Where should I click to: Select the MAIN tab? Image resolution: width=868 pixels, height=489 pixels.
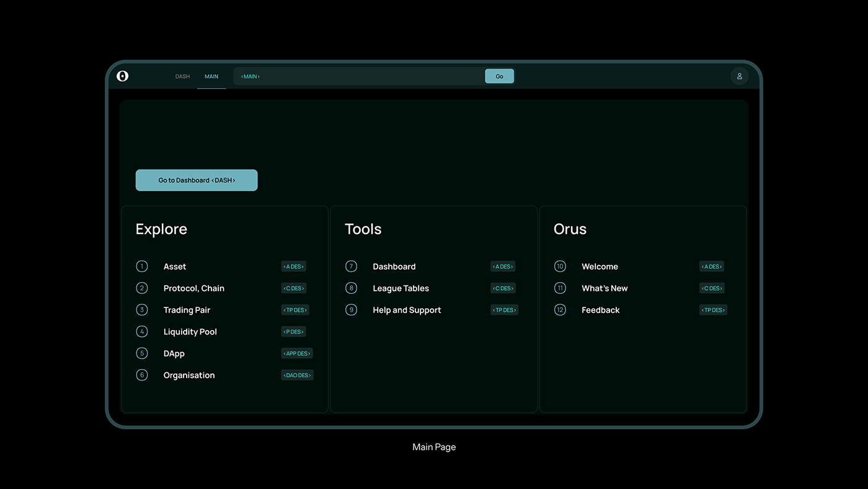pos(211,77)
